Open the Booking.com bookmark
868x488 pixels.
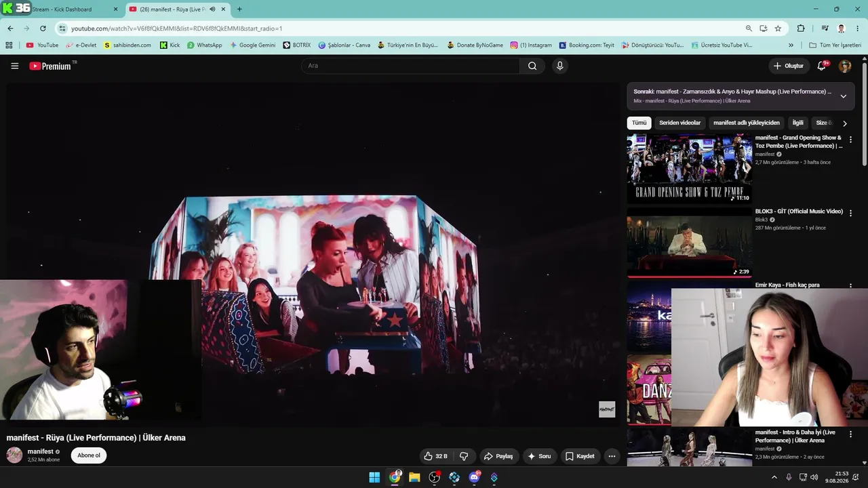click(x=587, y=45)
